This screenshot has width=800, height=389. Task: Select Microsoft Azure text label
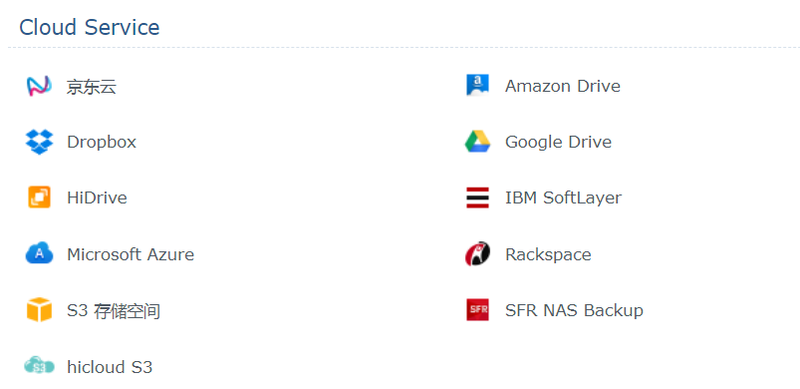[131, 254]
